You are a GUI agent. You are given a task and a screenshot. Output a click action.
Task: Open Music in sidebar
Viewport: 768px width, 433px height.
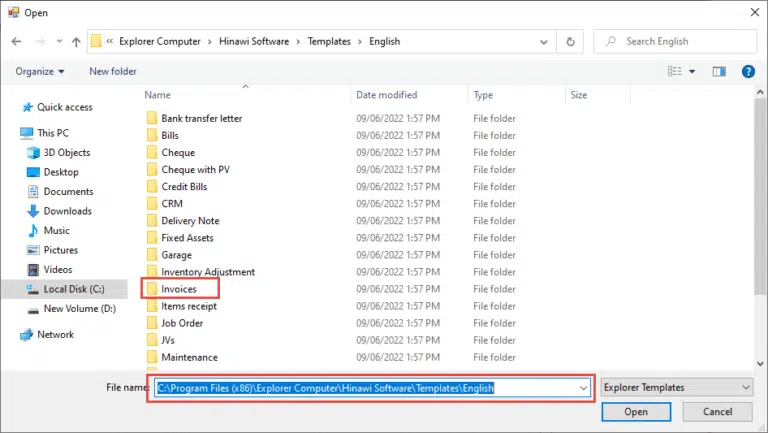tap(48, 231)
